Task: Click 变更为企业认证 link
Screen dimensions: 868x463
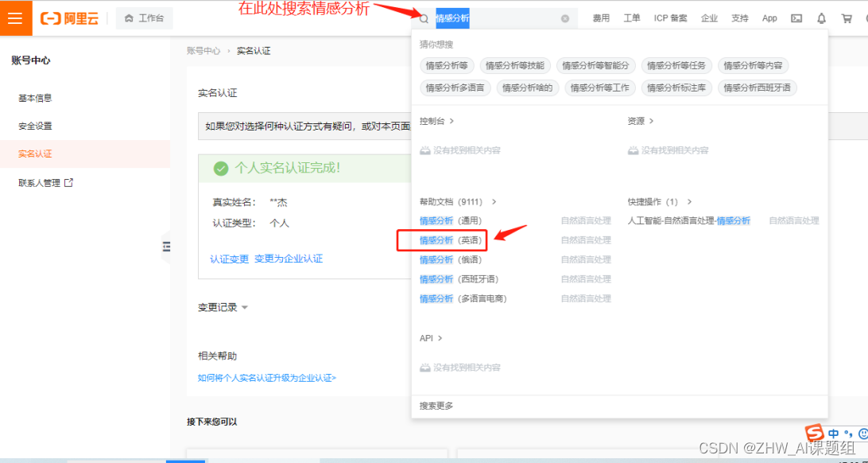Action: pos(289,259)
